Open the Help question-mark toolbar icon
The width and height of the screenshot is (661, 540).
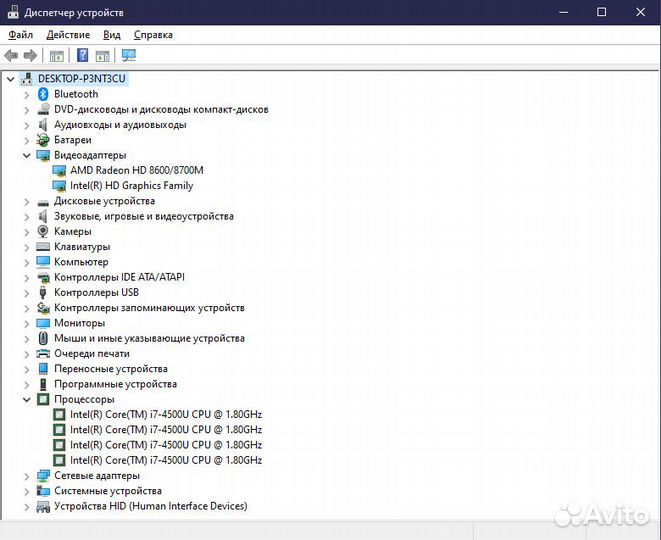click(x=83, y=55)
